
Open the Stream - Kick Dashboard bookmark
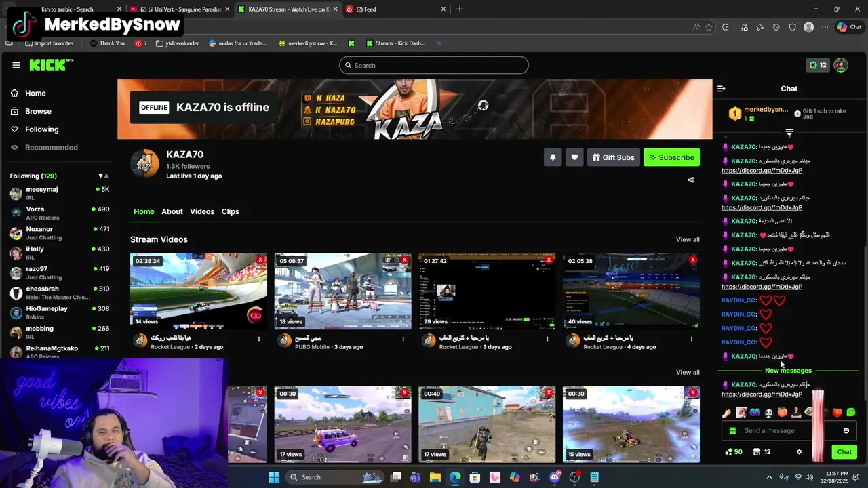[395, 43]
